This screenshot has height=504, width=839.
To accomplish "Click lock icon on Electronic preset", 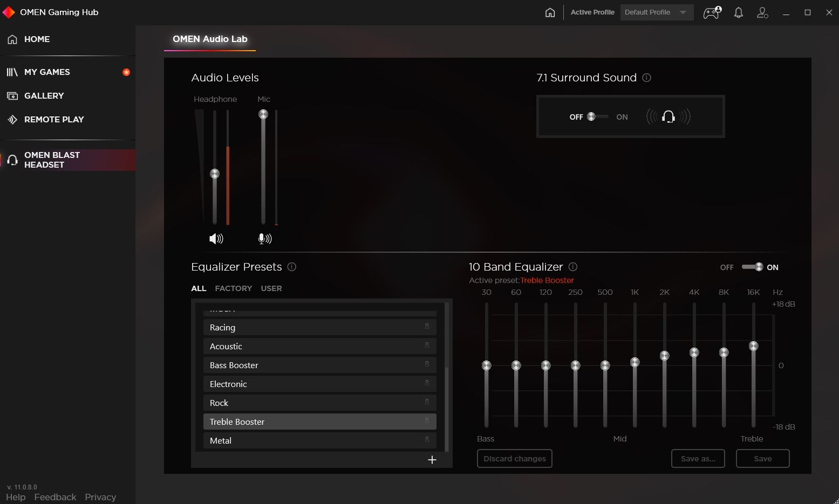I will [x=427, y=383].
